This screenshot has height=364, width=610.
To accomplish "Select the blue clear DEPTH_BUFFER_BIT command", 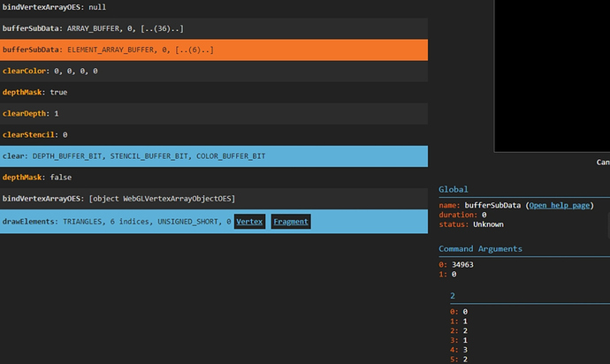I will [133, 156].
